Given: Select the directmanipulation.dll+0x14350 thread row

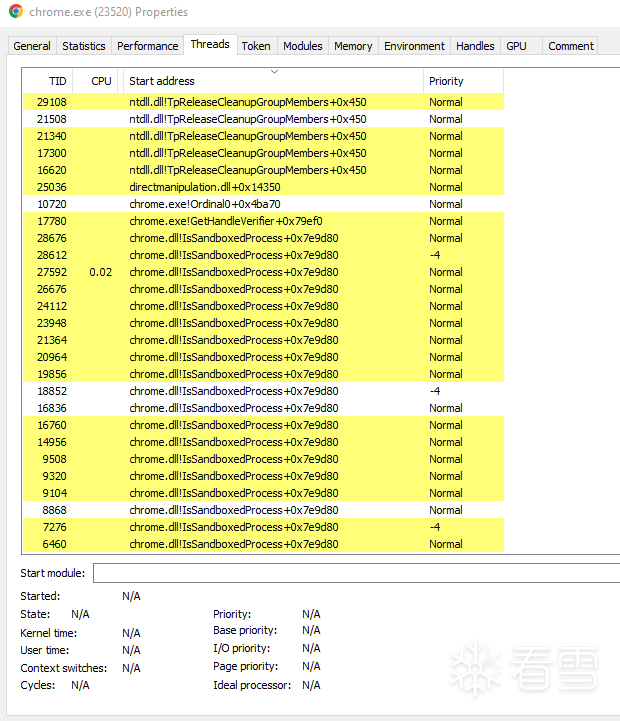Looking at the screenshot, I should click(x=264, y=187).
